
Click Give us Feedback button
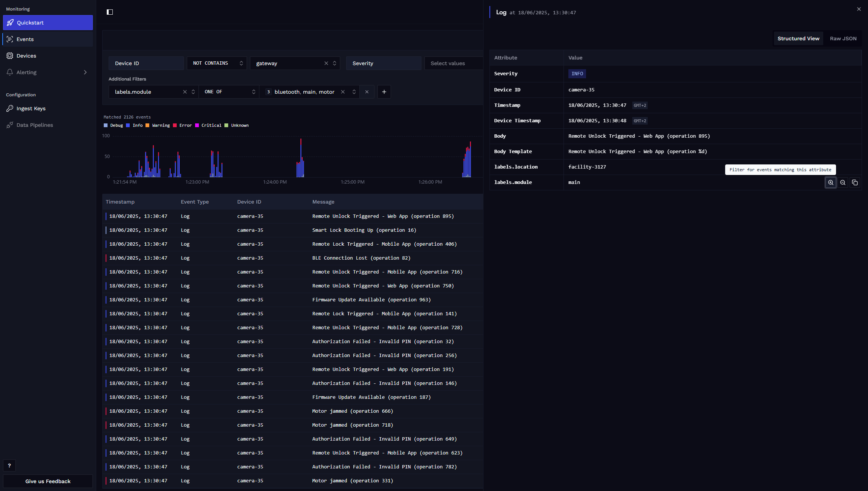coord(48,481)
